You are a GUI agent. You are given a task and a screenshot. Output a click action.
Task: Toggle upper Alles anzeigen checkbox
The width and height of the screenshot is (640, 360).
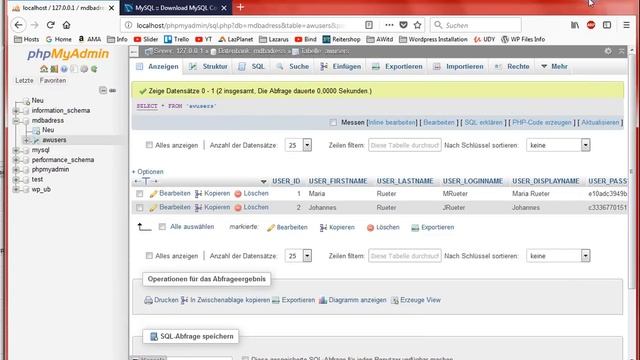coord(149,145)
